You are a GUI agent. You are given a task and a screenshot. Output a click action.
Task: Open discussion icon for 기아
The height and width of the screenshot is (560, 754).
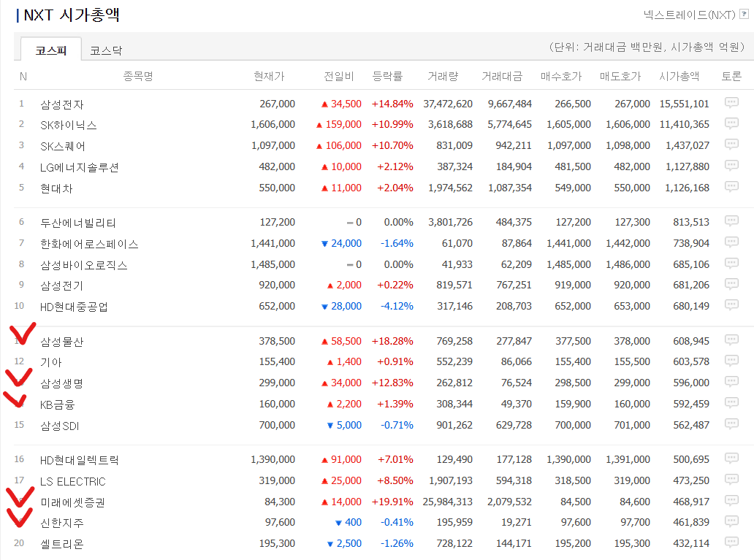[731, 361]
